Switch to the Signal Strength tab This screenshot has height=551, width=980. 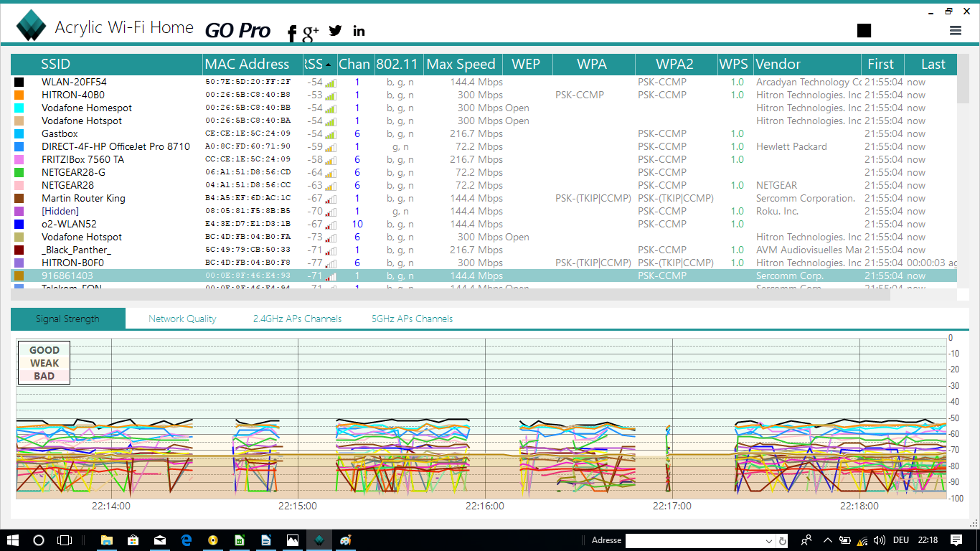[x=68, y=319]
